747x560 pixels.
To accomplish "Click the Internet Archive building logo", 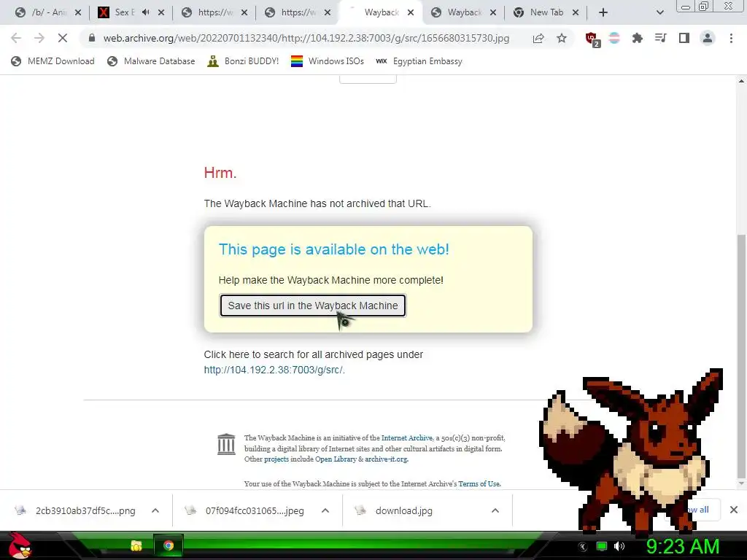I will pyautogui.click(x=226, y=444).
